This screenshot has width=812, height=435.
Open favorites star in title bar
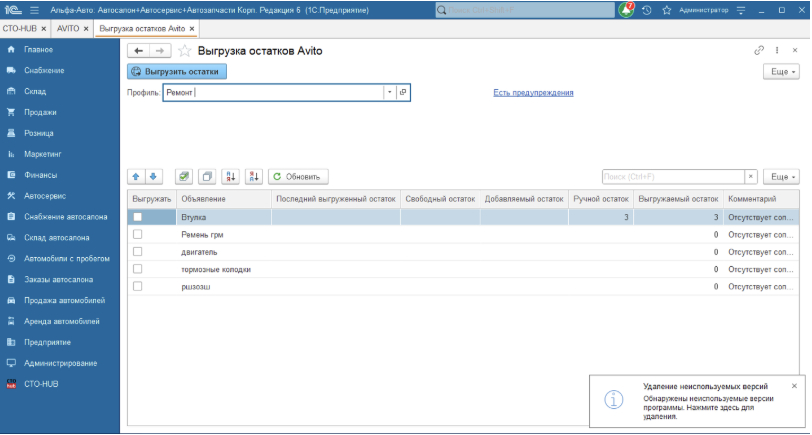[667, 10]
